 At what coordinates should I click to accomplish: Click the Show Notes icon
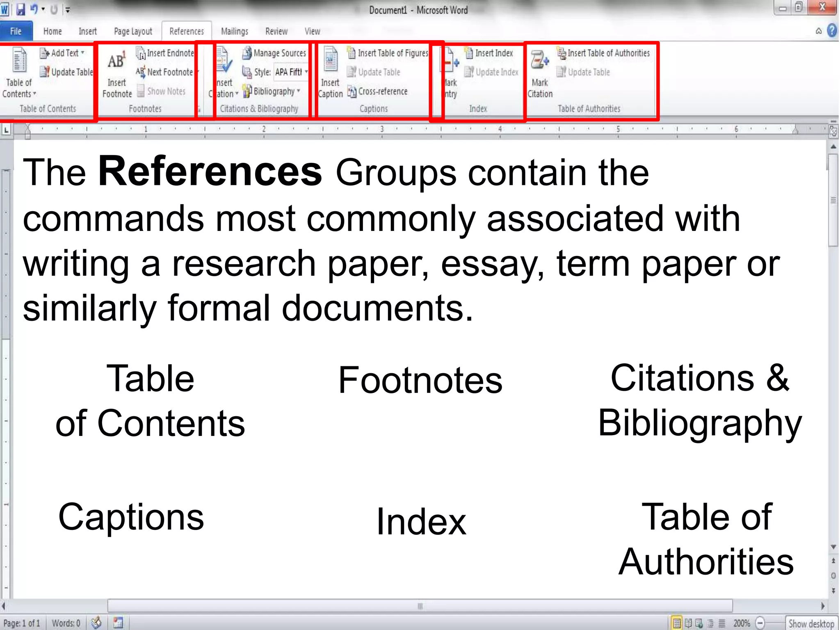(x=141, y=91)
